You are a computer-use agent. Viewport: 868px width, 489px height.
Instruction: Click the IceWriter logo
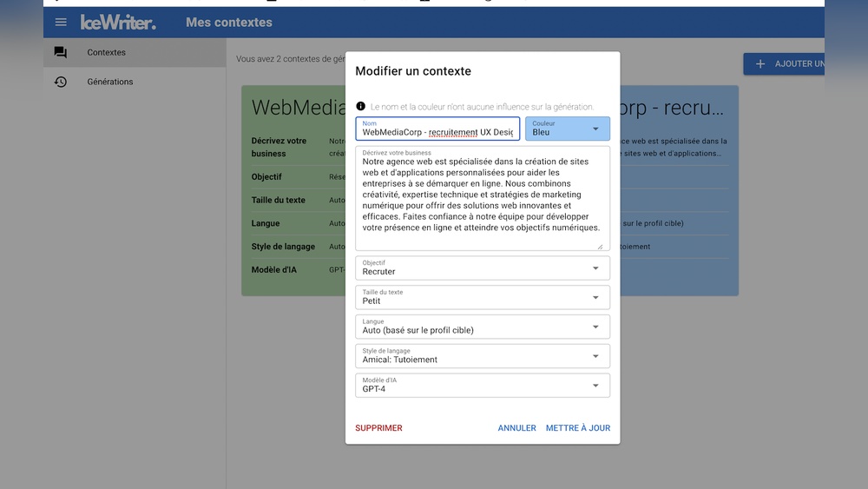click(x=118, y=23)
